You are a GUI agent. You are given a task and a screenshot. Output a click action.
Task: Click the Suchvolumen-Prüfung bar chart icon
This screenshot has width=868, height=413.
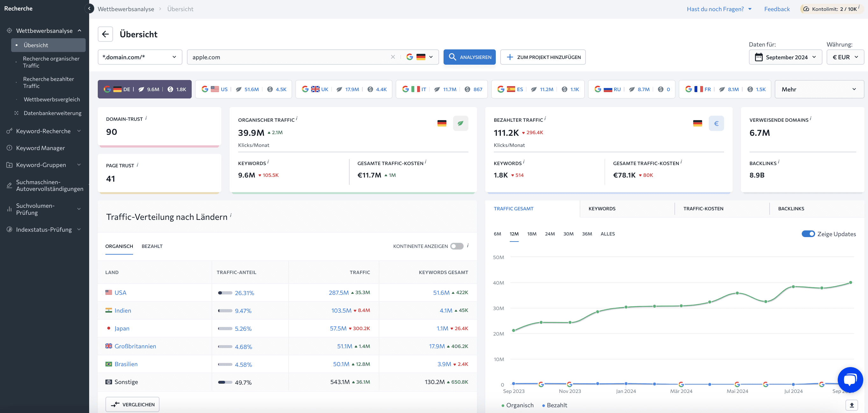[10, 209]
